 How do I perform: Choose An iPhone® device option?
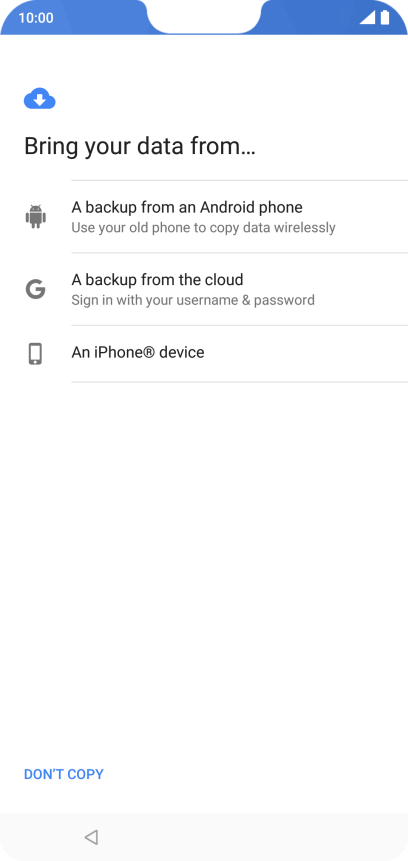(x=204, y=354)
